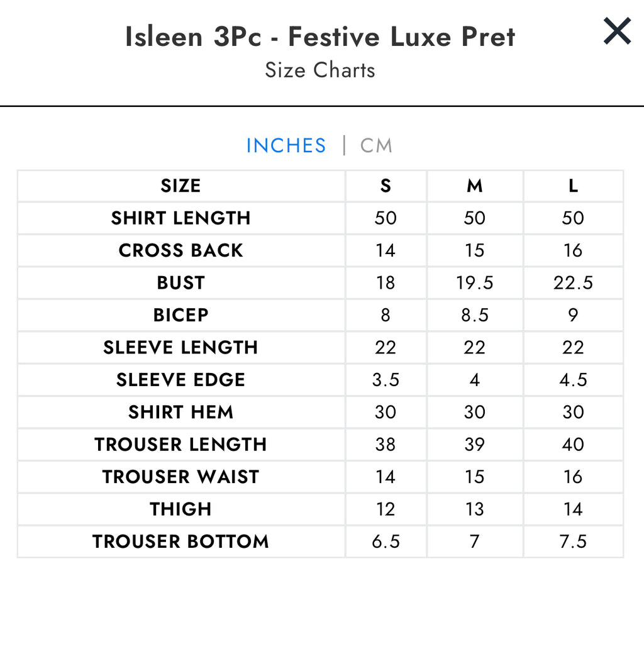This screenshot has width=644, height=661.
Task: Select the INCHES unit option
Action: (286, 145)
